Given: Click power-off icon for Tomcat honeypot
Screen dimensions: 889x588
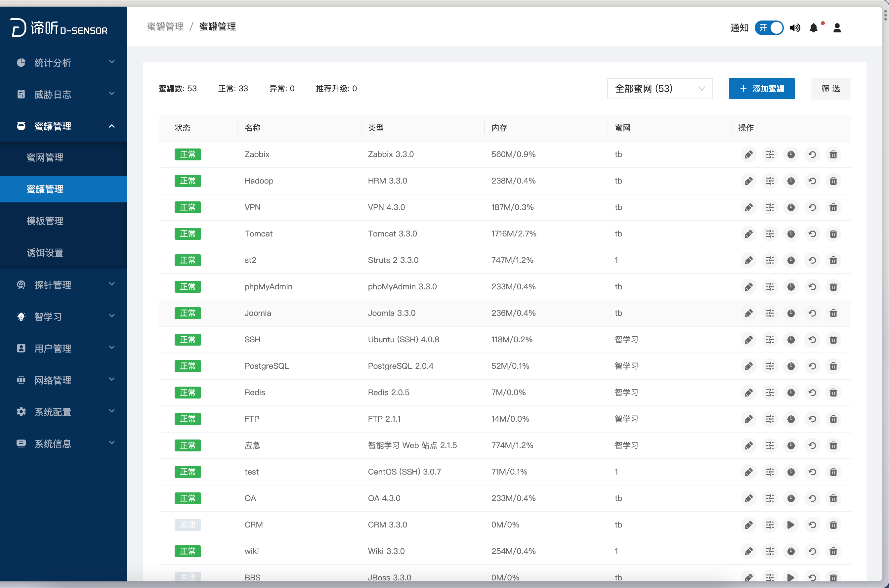Looking at the screenshot, I should 791,234.
